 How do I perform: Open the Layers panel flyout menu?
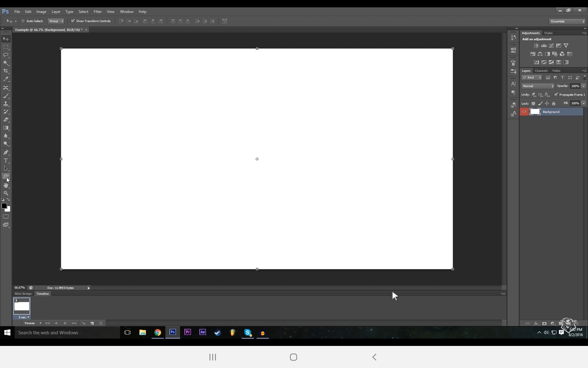coord(584,71)
